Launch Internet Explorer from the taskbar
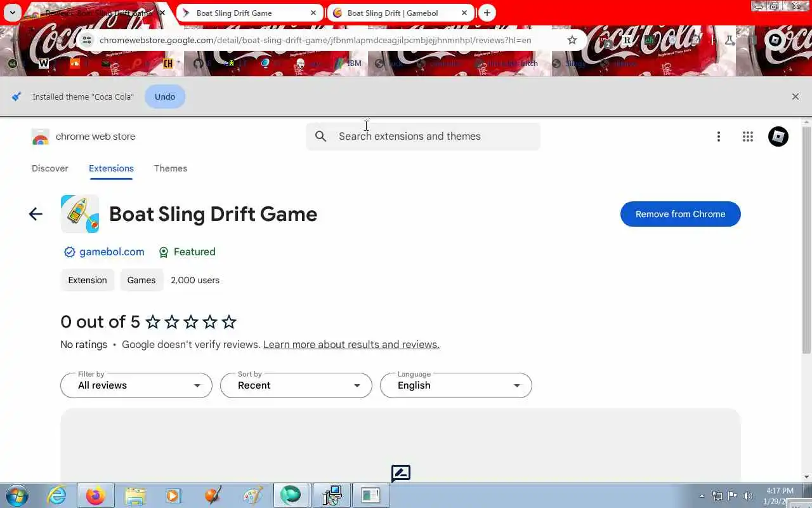Screen dimensions: 812x508 (x=57, y=495)
